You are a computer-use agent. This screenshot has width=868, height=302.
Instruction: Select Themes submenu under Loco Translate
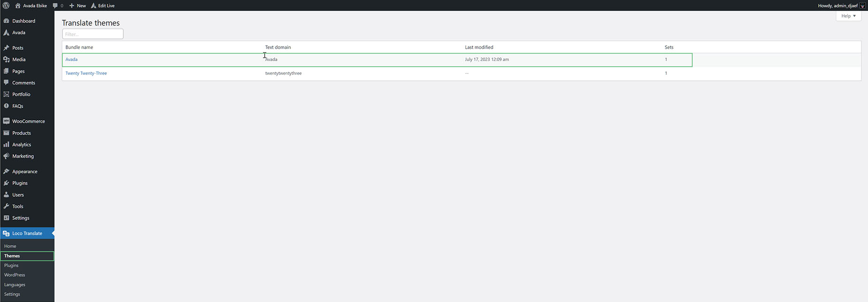coord(12,256)
